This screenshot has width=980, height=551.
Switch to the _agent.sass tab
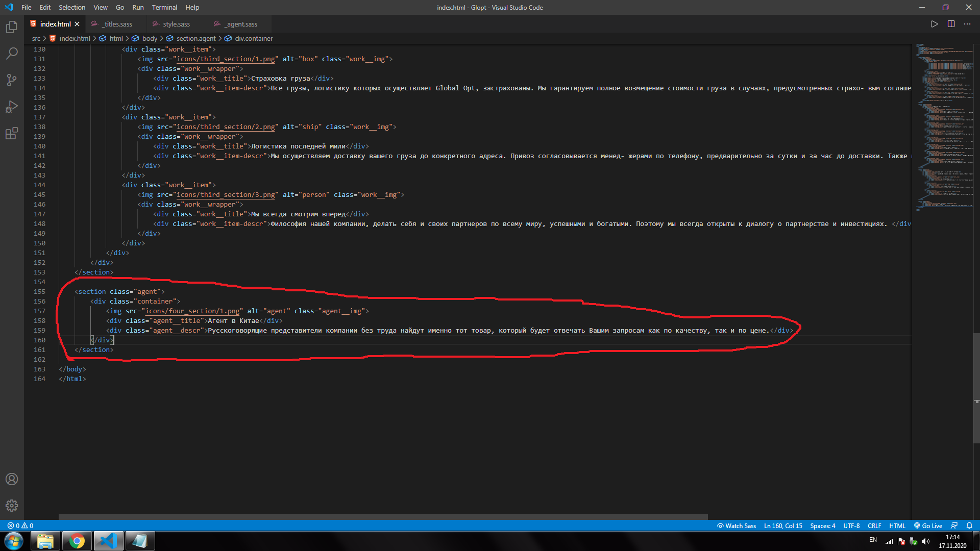(240, 24)
